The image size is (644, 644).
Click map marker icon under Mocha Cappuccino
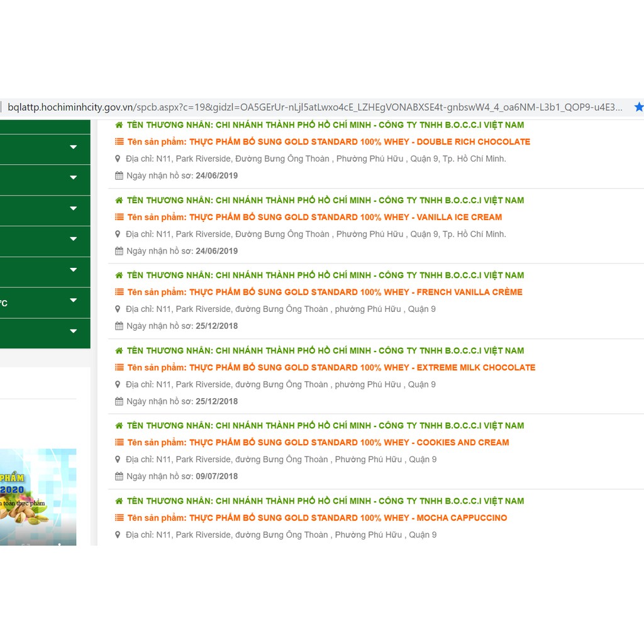pyautogui.click(x=118, y=535)
